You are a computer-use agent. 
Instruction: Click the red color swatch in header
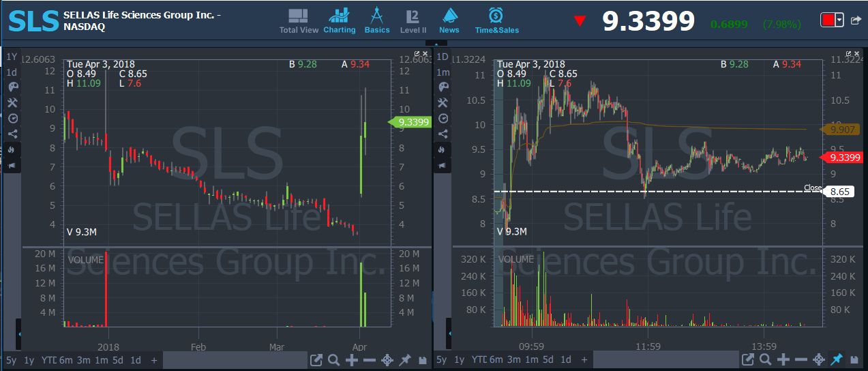click(x=828, y=20)
